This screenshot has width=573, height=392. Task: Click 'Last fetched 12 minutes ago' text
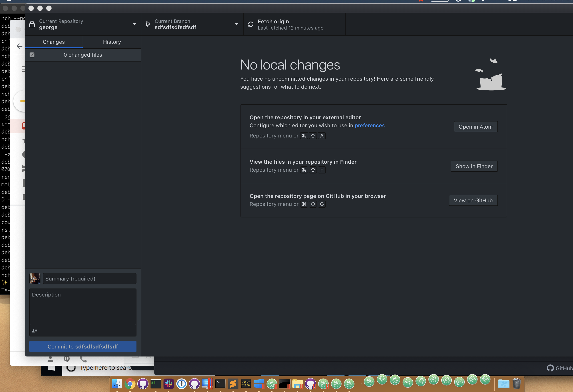tap(291, 28)
